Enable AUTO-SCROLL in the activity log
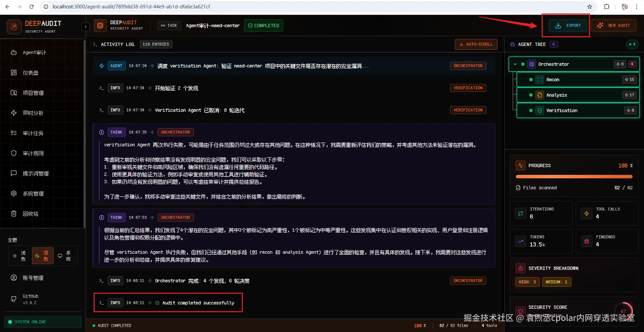This screenshot has width=644, height=332. (476, 44)
